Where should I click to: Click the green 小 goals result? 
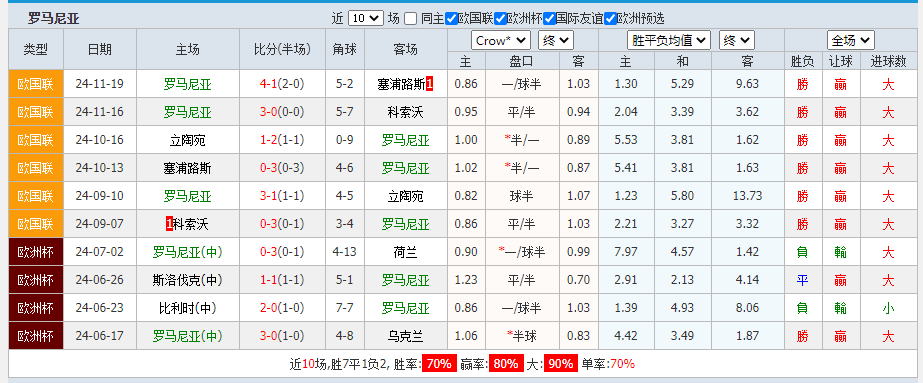click(888, 308)
